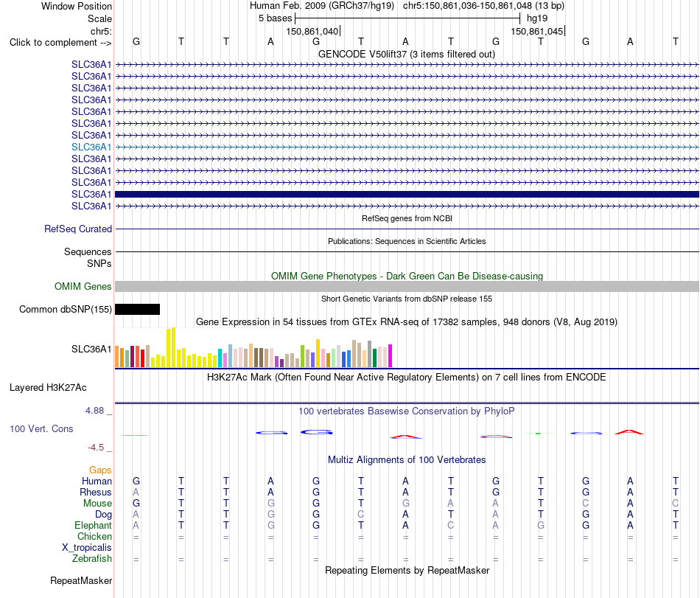
Task: Select the gray OMIM Genes bar
Action: [407, 286]
